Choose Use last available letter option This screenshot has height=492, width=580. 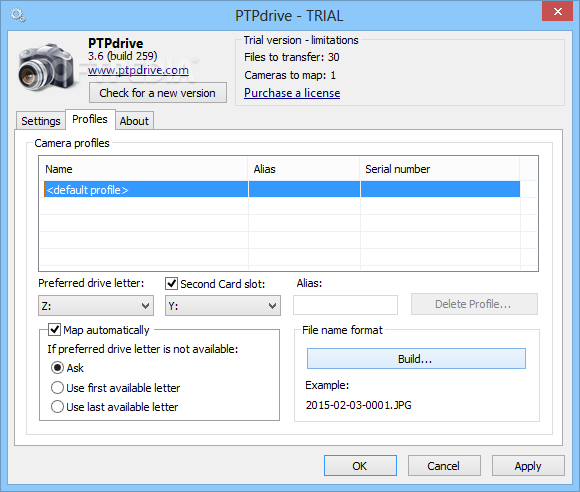57,407
